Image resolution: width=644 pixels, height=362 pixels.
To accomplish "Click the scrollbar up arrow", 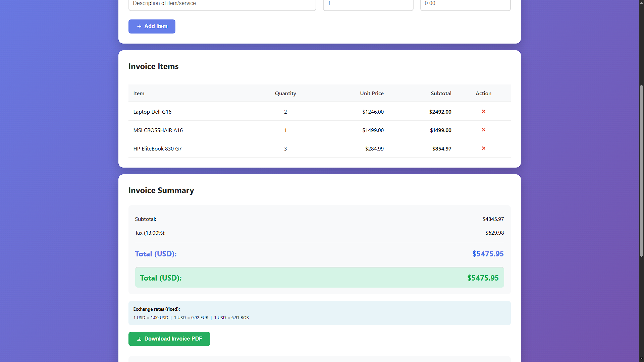I will click(641, 3).
